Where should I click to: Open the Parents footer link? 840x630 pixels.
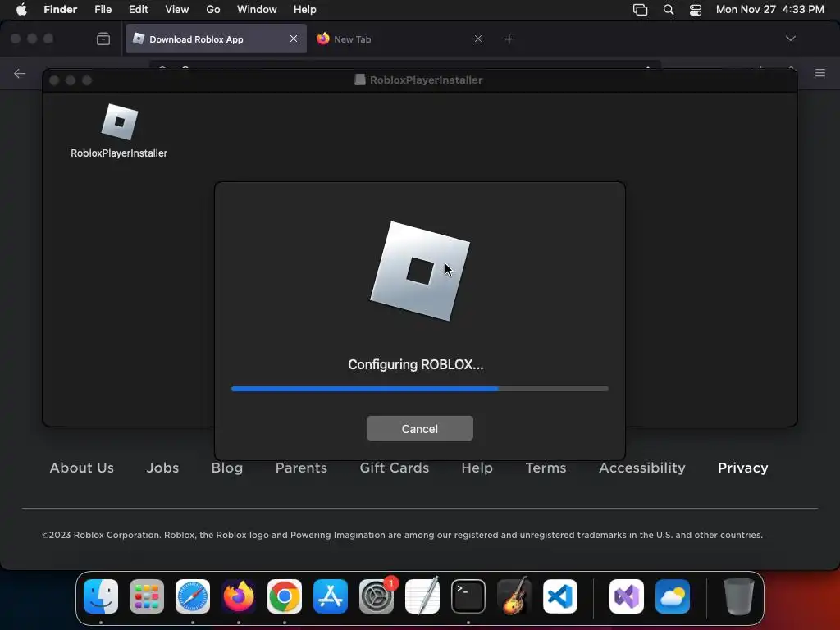point(301,468)
